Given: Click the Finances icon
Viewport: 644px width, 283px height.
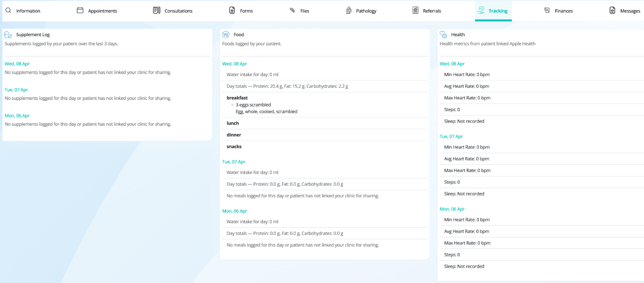Looking at the screenshot, I should click(x=547, y=10).
